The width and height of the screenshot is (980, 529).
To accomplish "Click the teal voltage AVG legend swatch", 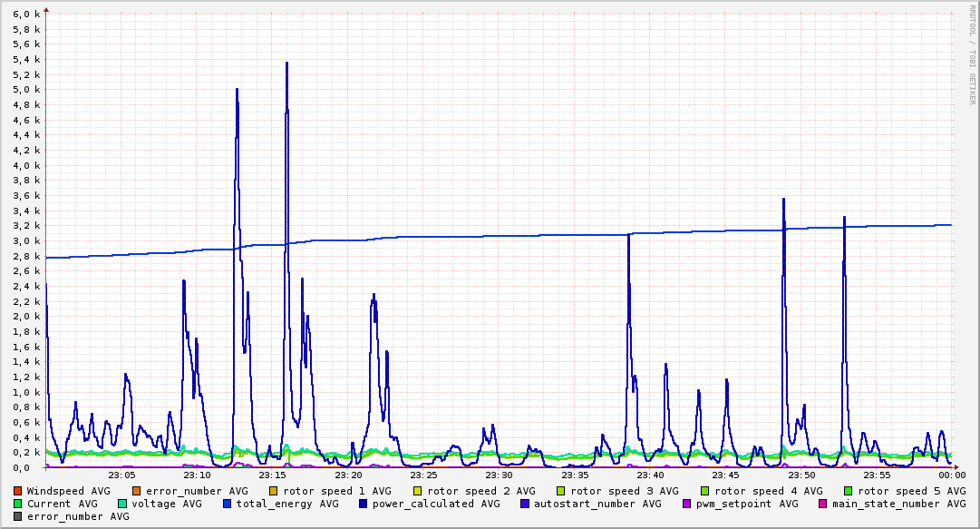I will point(121,504).
